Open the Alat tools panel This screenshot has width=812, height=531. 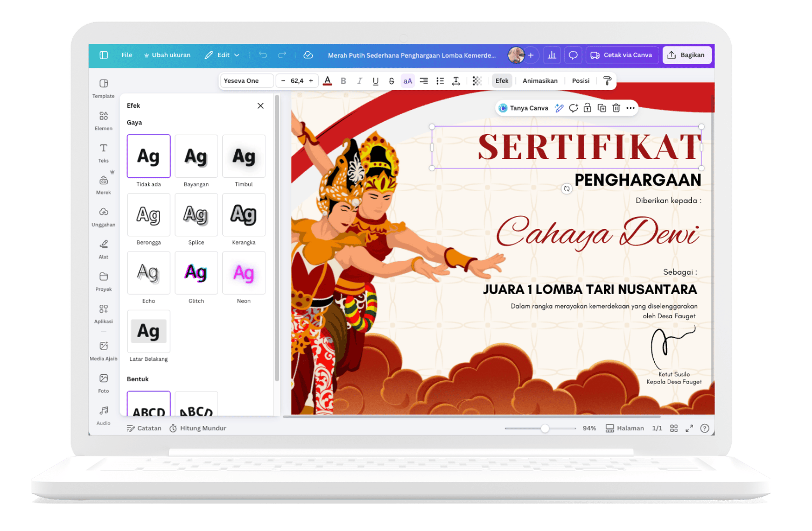[103, 249]
